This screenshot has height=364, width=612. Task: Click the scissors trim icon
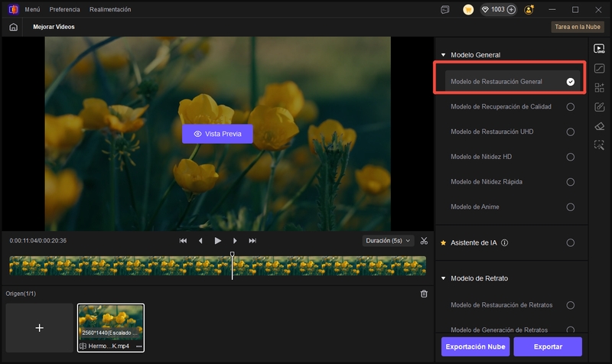[424, 241]
